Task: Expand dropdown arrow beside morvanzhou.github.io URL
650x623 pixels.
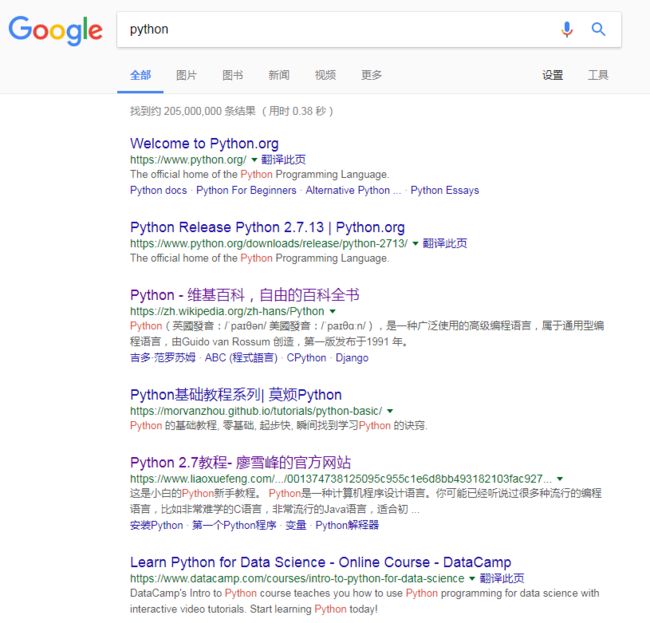Action: (x=390, y=411)
